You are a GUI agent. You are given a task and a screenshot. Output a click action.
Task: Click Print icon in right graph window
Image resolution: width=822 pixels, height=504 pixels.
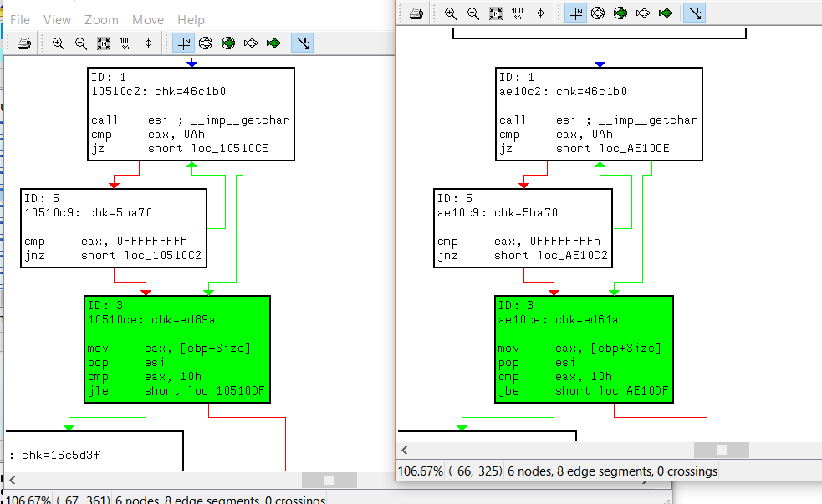pyautogui.click(x=416, y=13)
